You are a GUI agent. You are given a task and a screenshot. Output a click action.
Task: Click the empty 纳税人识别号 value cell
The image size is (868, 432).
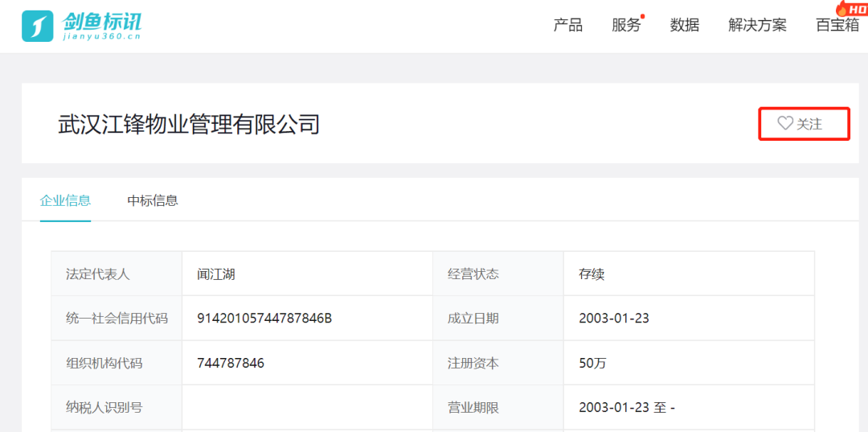307,407
